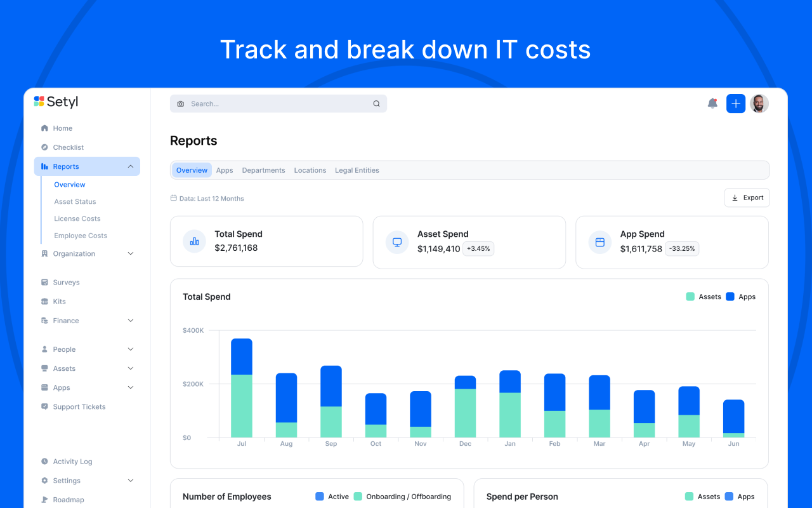Viewport: 812px width, 508px height.
Task: Click the Organization building icon
Action: pyautogui.click(x=44, y=253)
